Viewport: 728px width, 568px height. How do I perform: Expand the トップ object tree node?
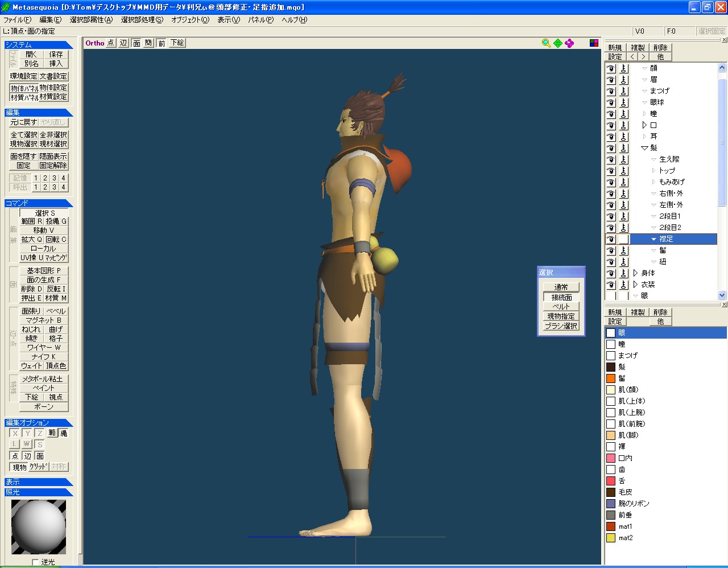tap(653, 171)
